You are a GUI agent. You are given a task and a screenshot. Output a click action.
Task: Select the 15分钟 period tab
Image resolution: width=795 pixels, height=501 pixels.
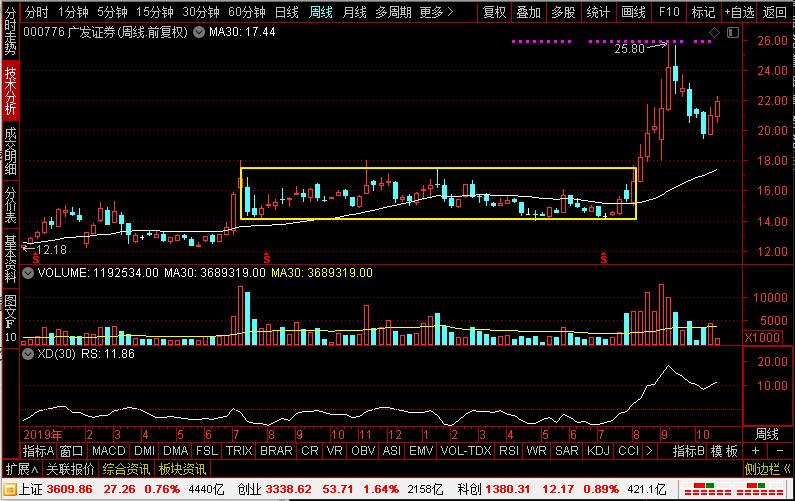point(155,12)
